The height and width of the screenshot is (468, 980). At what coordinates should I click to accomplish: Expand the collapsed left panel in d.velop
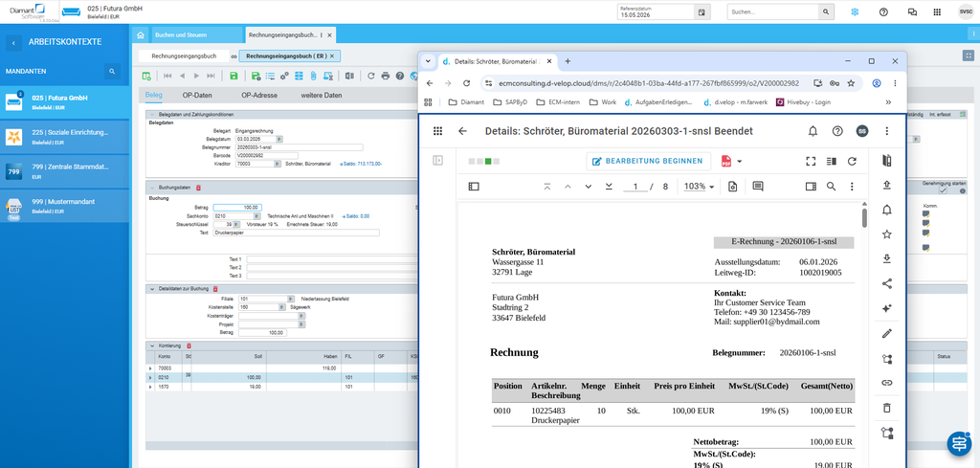tap(437, 161)
